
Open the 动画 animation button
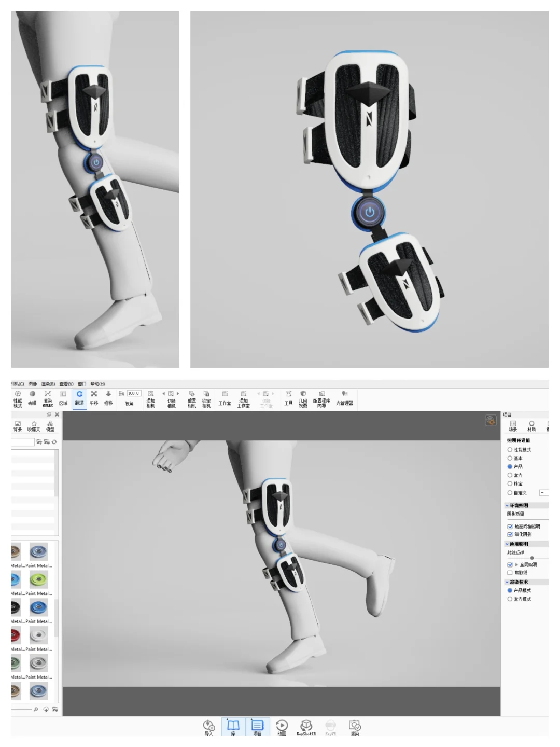pos(282,727)
